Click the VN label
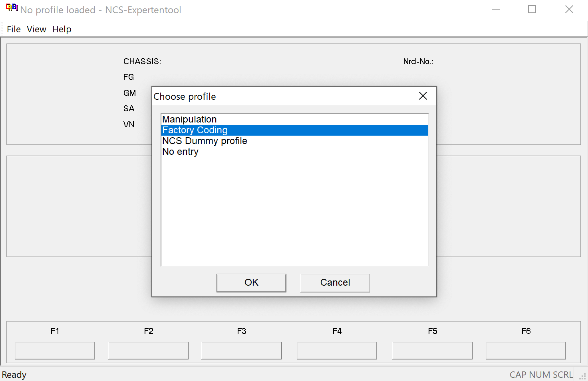Screen dimensions: 588x381 [129, 124]
